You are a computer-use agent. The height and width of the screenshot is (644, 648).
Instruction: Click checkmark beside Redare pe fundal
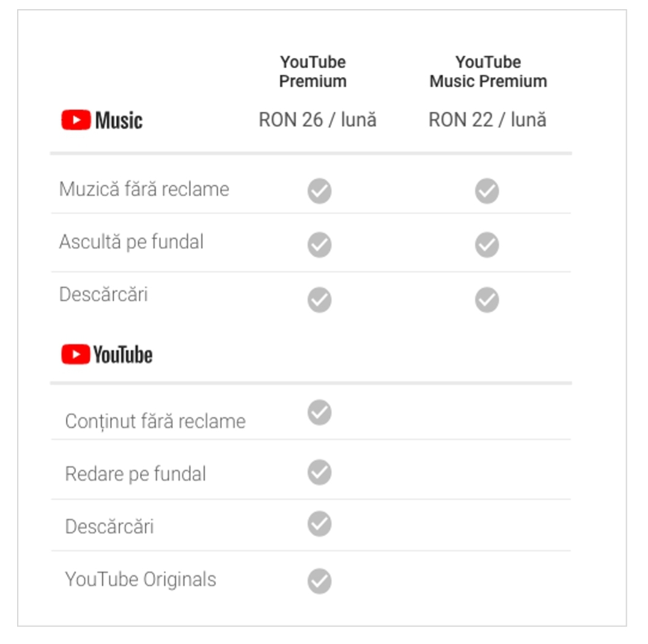[320, 472]
